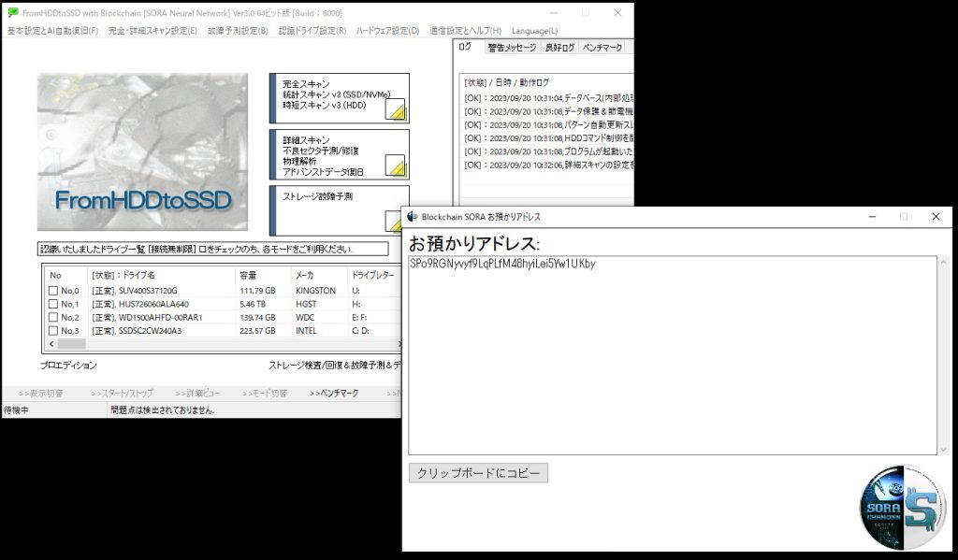Click the プロエディション label
Image resolution: width=958 pixels, height=560 pixels.
68,366
